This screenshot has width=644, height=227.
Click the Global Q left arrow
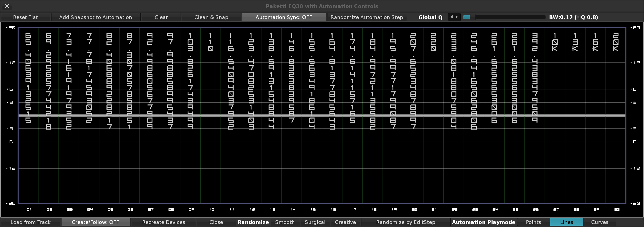(451, 17)
